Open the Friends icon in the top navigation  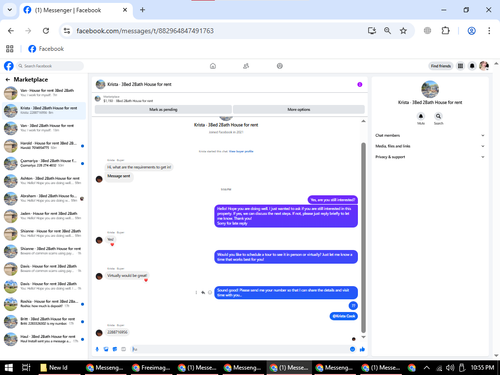(246, 66)
